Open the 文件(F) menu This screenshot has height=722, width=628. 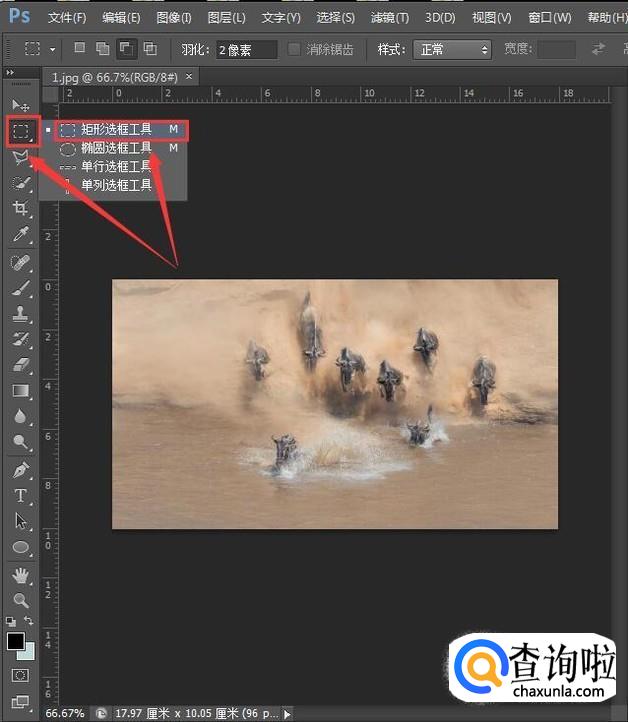click(67, 18)
